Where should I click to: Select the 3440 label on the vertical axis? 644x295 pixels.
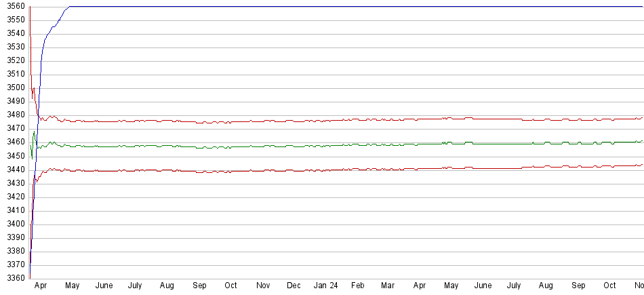(x=14, y=170)
